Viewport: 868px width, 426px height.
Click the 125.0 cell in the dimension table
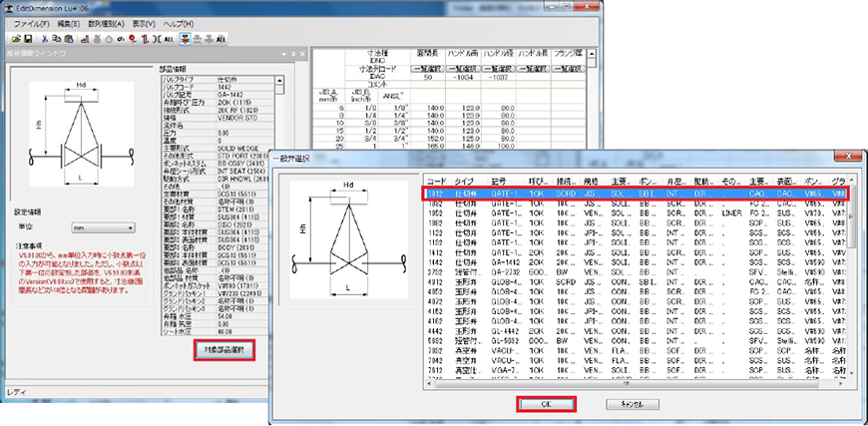click(463, 139)
